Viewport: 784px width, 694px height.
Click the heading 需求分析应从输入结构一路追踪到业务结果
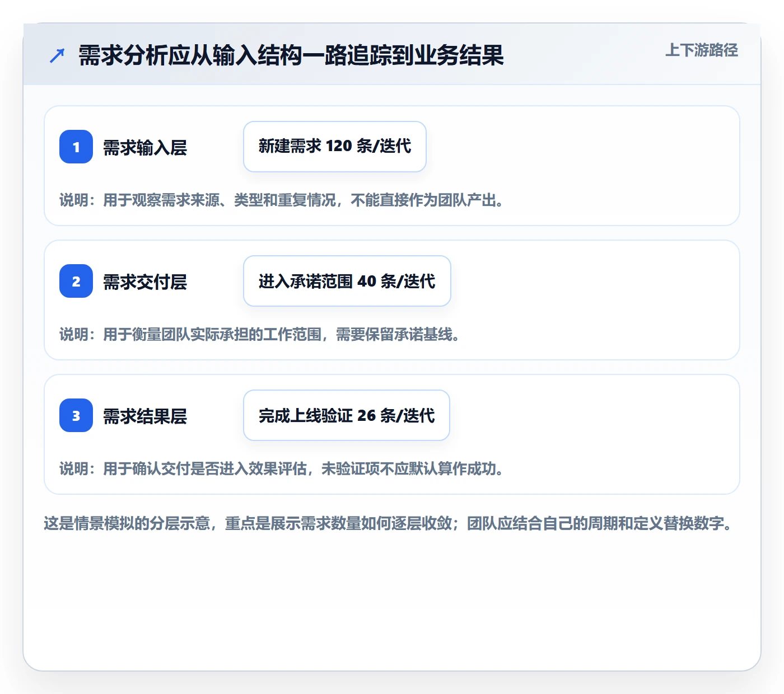[x=291, y=55]
